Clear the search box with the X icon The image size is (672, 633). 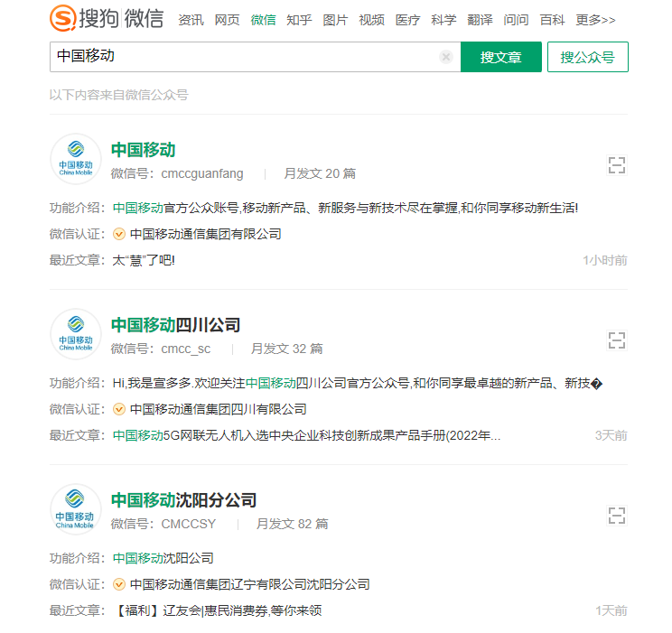pos(445,57)
